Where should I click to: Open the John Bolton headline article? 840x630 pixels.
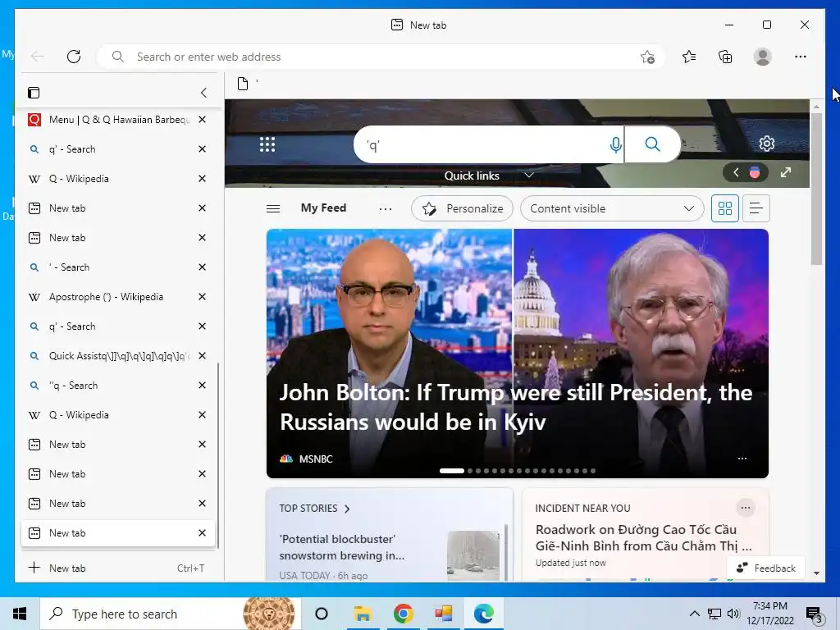516,407
